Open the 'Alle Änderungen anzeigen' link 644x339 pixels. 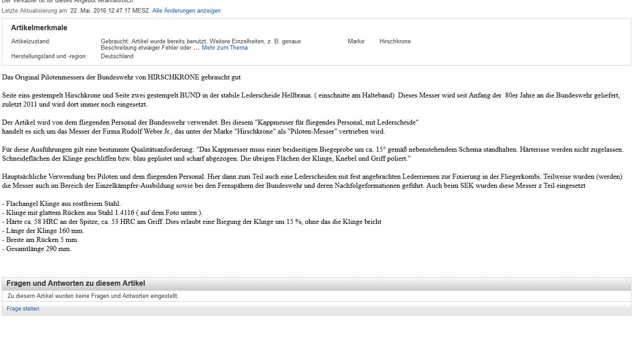tap(186, 10)
